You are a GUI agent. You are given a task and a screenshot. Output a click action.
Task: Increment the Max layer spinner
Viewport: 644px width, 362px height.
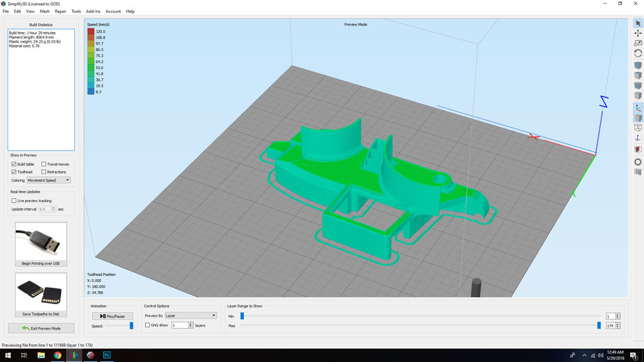point(618,324)
